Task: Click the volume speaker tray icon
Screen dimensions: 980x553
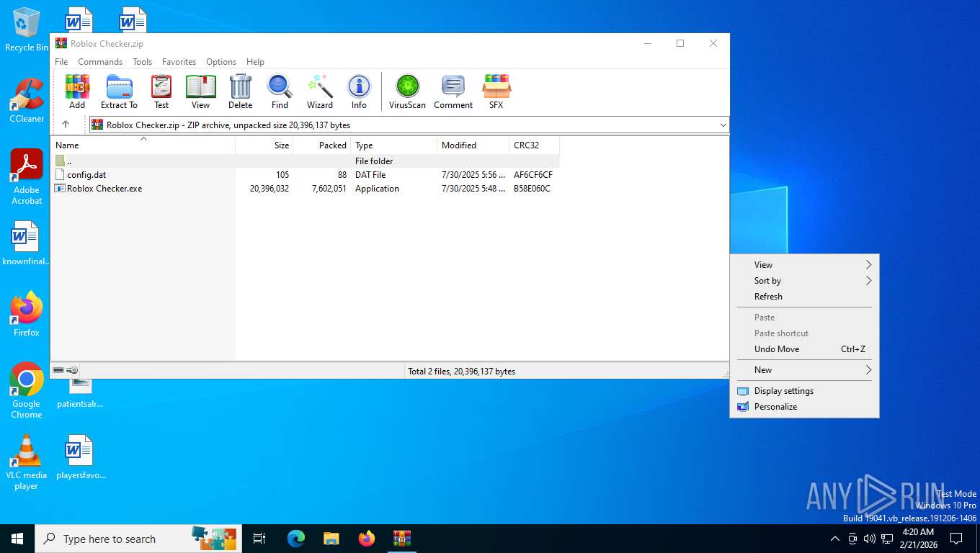Action: point(869,539)
